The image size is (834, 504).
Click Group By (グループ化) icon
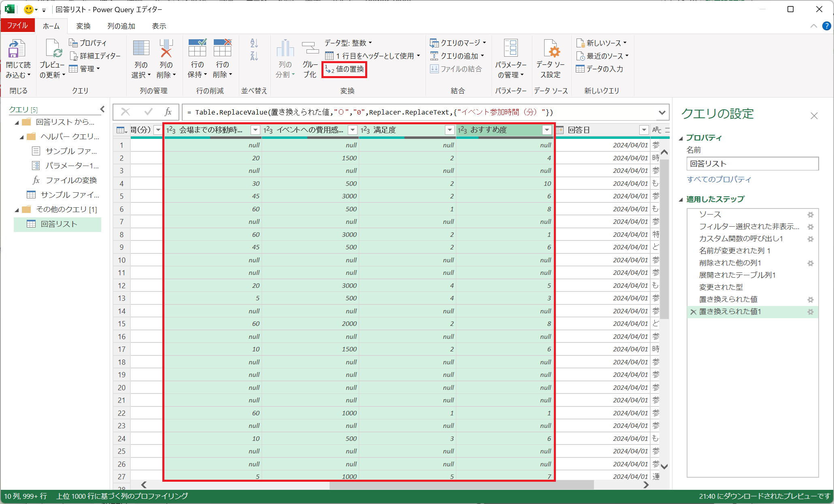(x=310, y=49)
